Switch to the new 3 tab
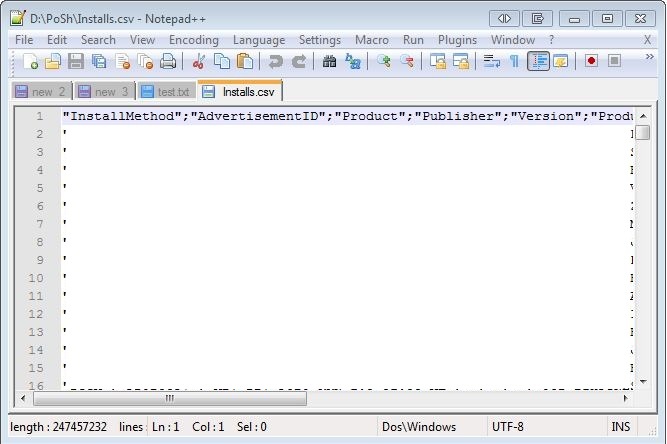The height and width of the screenshot is (444, 667). pos(105,91)
